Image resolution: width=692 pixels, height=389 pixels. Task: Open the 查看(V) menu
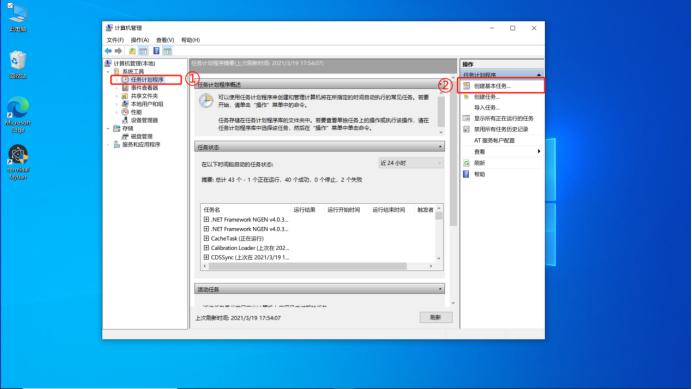tap(165, 40)
